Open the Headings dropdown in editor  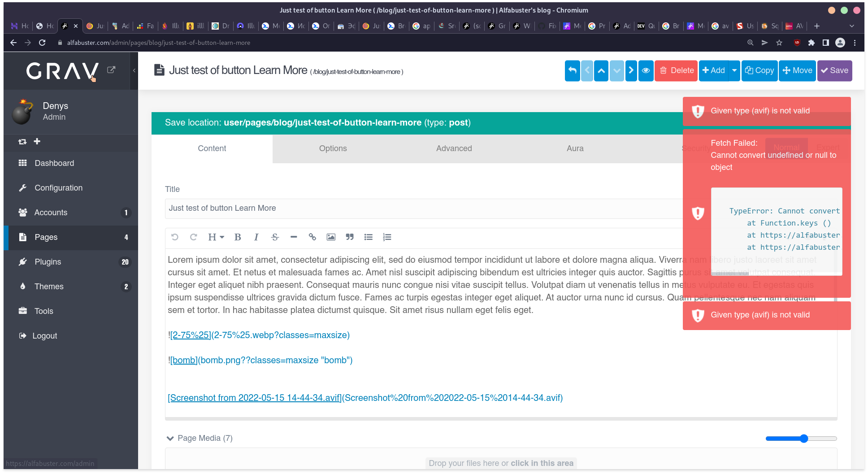pyautogui.click(x=216, y=237)
